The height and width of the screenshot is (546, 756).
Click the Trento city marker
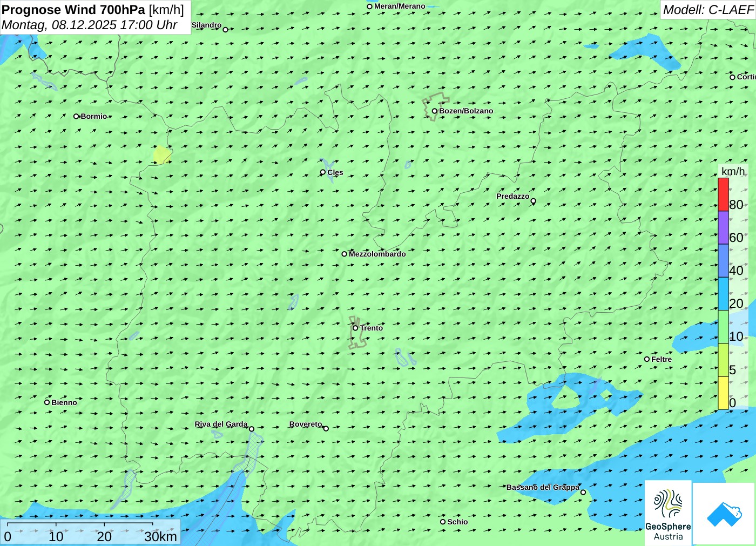click(355, 328)
